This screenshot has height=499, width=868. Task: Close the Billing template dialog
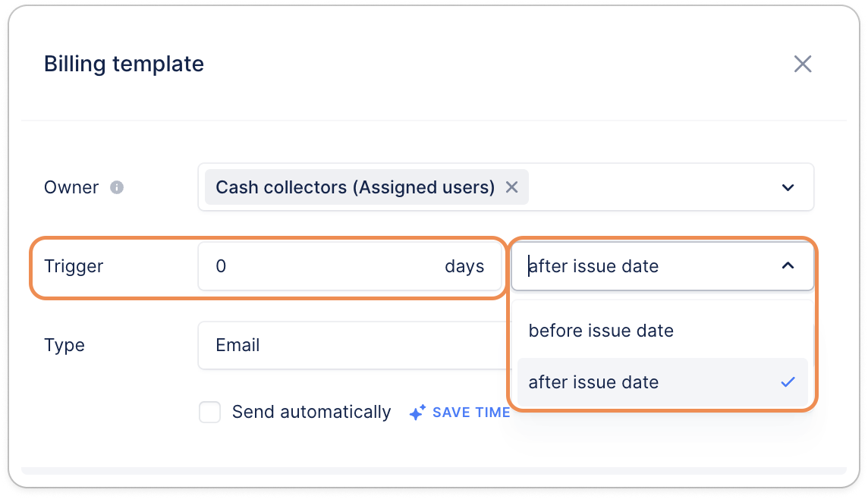point(803,64)
